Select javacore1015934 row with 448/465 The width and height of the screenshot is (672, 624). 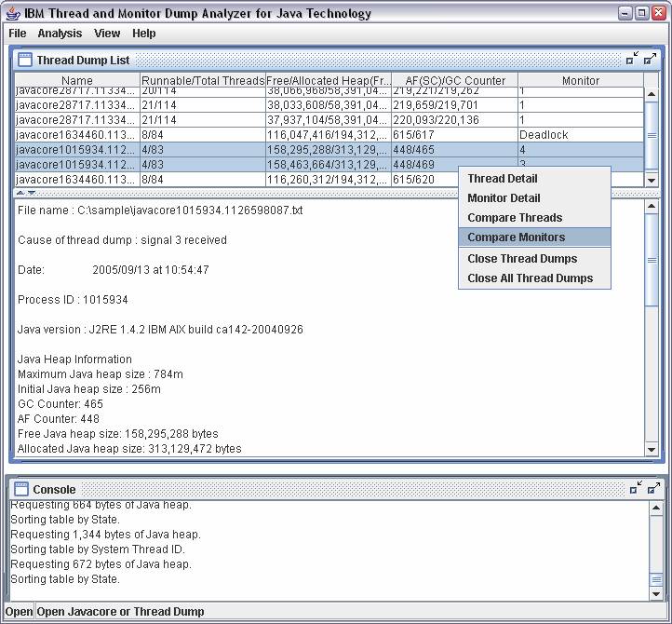[x=329, y=150]
